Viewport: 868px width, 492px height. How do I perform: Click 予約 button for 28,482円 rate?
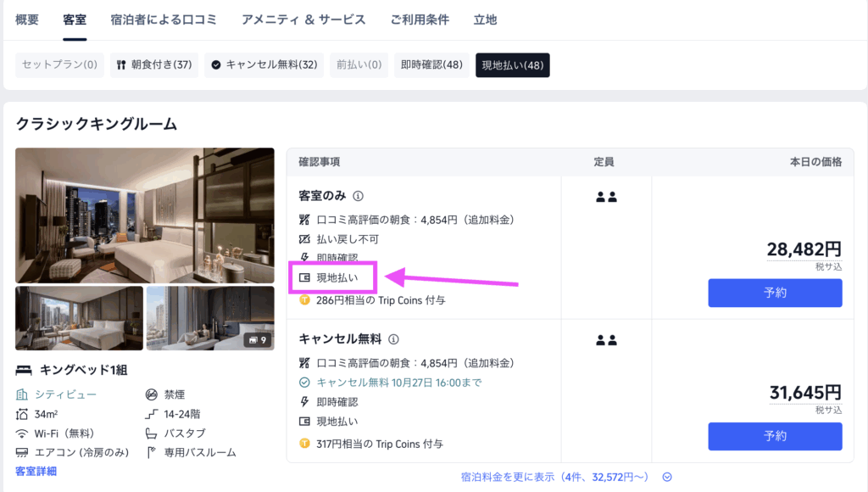775,293
